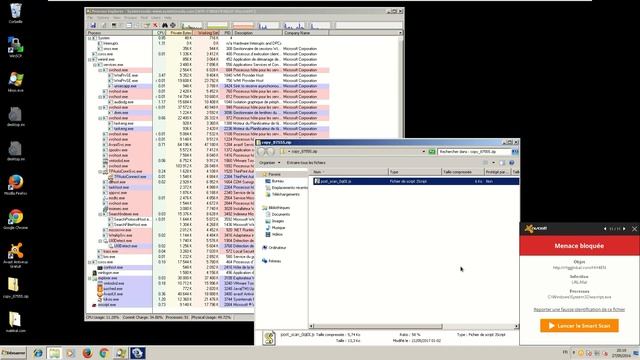This screenshot has height=360, width=640.
Task: Go to previous Avast notification arrow
Action: (x=605, y=229)
